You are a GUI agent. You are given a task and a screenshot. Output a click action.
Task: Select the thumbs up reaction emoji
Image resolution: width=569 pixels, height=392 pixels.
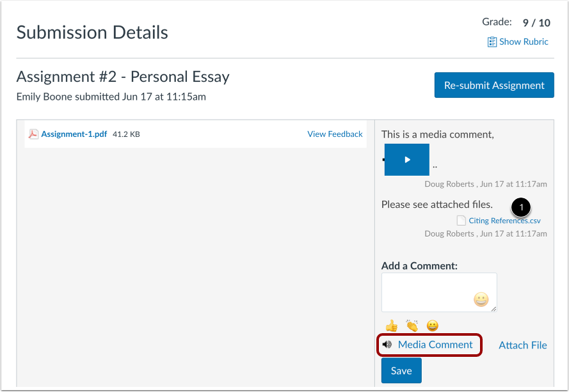tap(391, 325)
